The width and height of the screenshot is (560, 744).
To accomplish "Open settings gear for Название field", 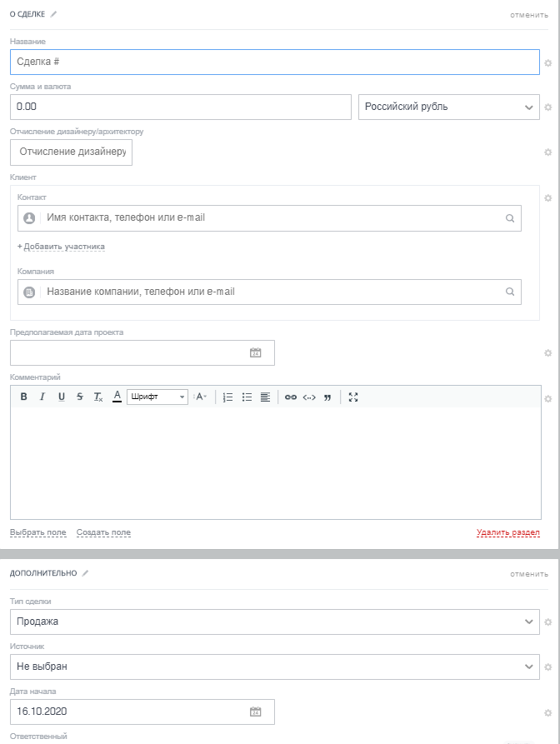I will click(x=547, y=62).
